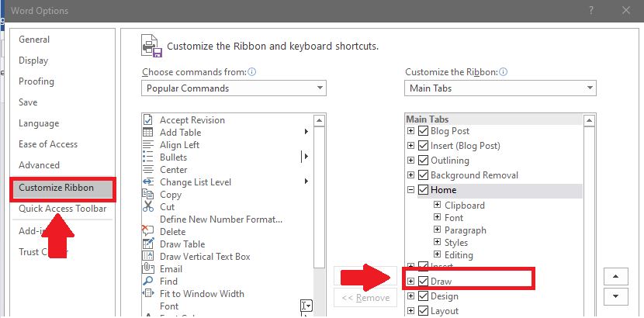Open the Customize the Ribbon dropdown
This screenshot has height=318, width=644.
[x=500, y=88]
